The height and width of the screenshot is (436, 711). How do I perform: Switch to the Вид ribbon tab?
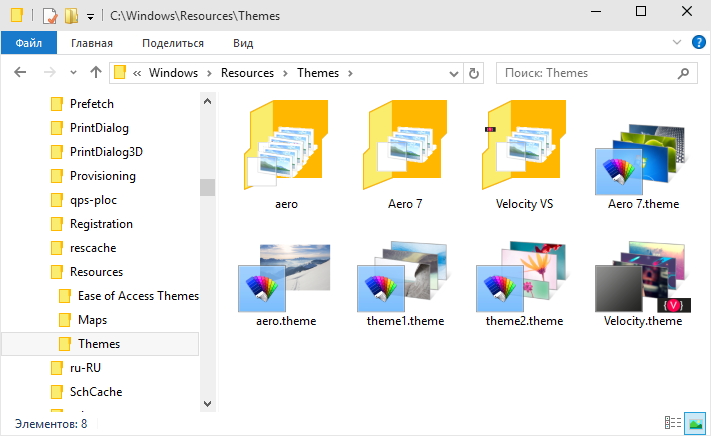[243, 43]
